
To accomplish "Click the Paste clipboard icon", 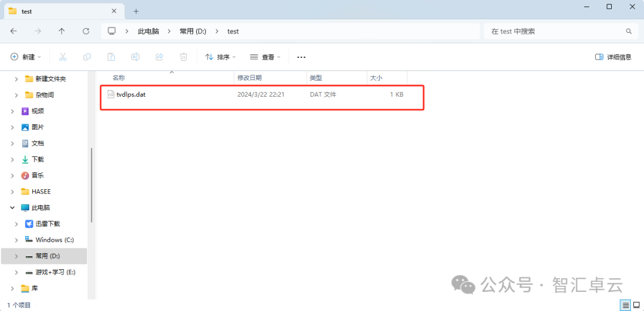I will (x=111, y=57).
